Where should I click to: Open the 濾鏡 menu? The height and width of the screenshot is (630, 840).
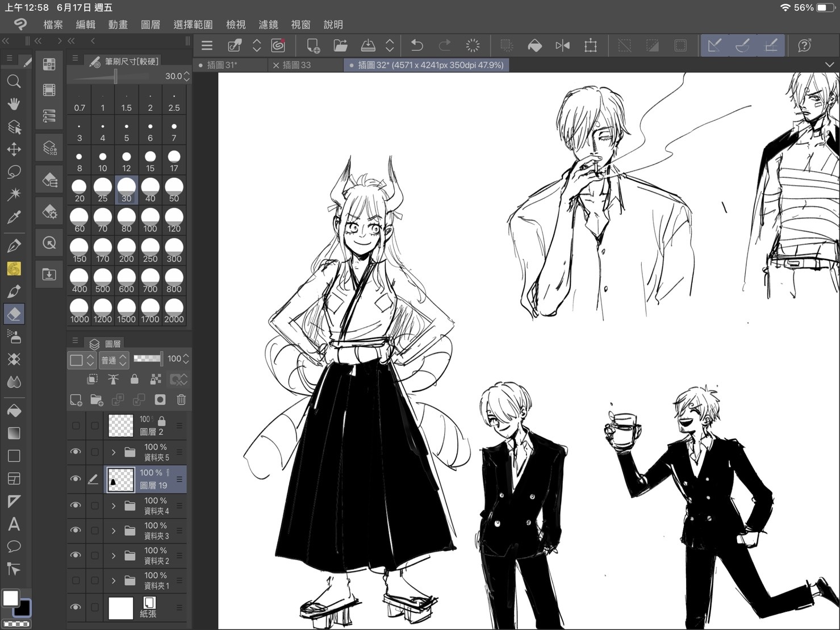coord(268,24)
